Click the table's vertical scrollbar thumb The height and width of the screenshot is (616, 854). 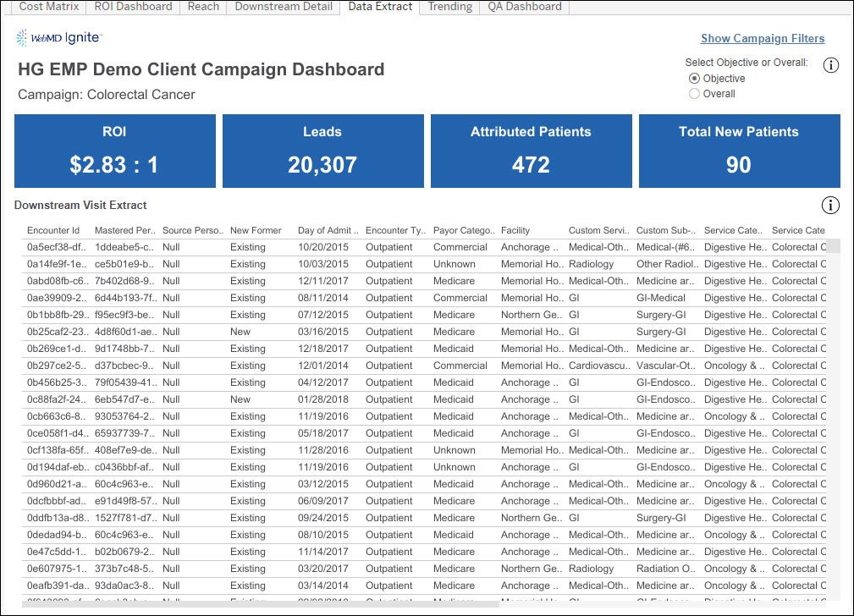click(834, 246)
